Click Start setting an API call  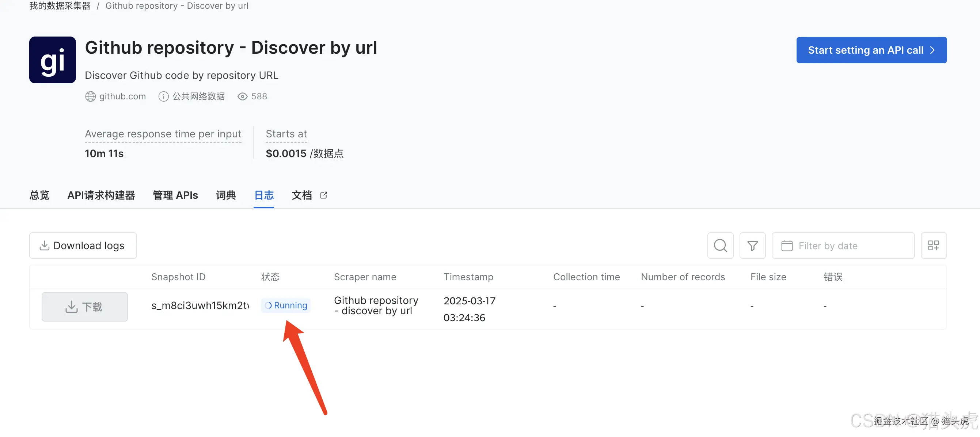pos(871,50)
